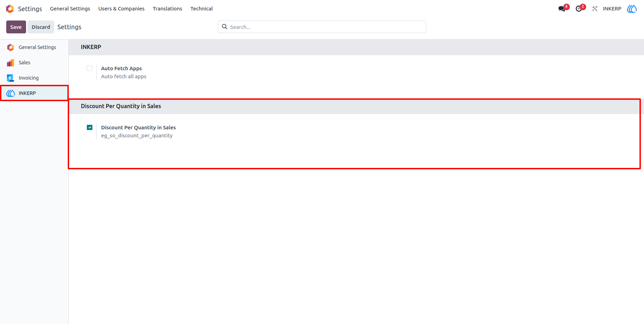Click the General Settings sidebar icon
644x324 pixels.
click(x=11, y=47)
